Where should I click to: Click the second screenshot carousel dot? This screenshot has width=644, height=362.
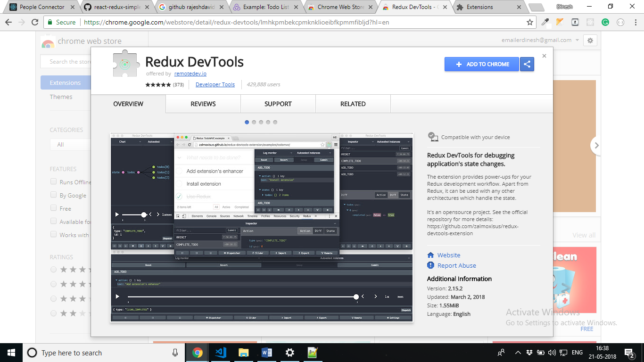click(254, 122)
